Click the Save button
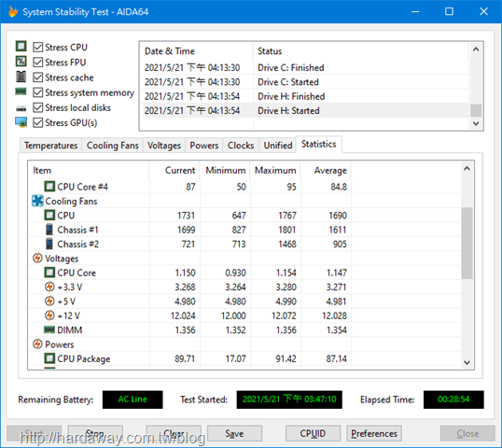Screen dimensions: 502x448 [235, 433]
